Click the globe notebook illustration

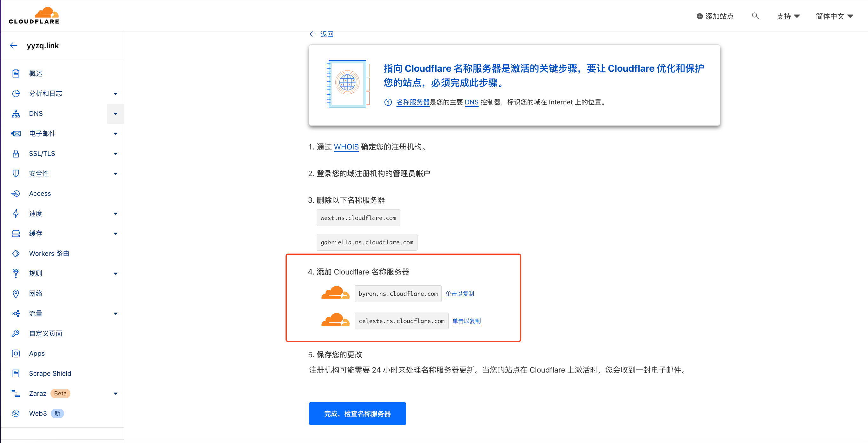point(348,84)
